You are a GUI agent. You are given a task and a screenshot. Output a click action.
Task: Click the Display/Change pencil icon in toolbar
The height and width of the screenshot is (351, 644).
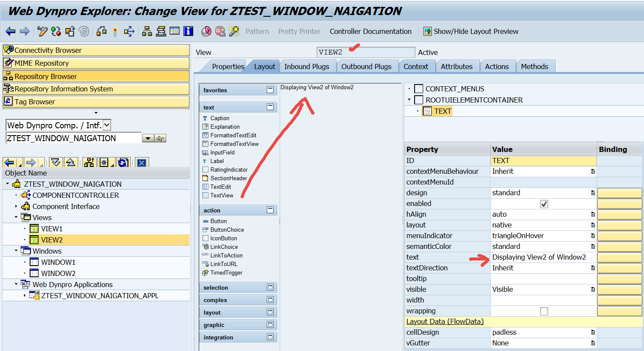pyautogui.click(x=42, y=31)
